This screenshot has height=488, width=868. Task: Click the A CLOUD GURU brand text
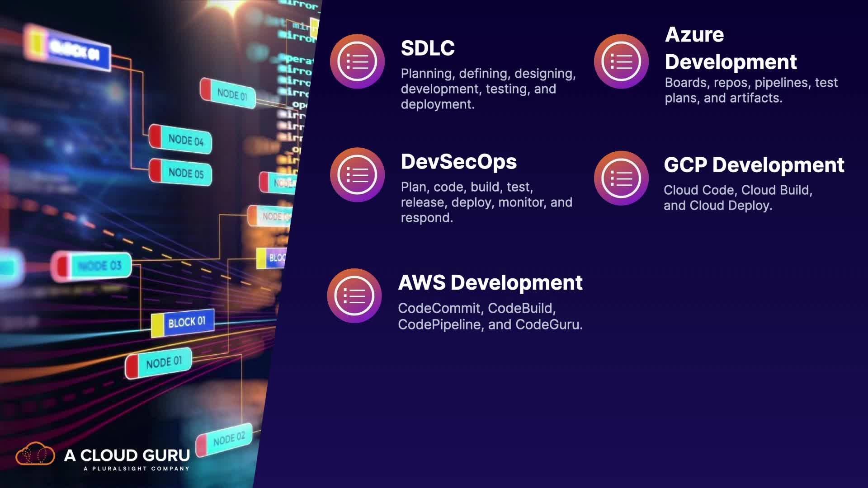[x=127, y=455]
